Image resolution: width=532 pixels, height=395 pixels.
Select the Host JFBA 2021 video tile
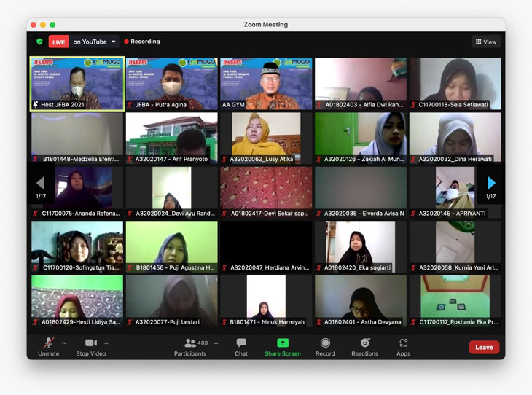click(77, 83)
